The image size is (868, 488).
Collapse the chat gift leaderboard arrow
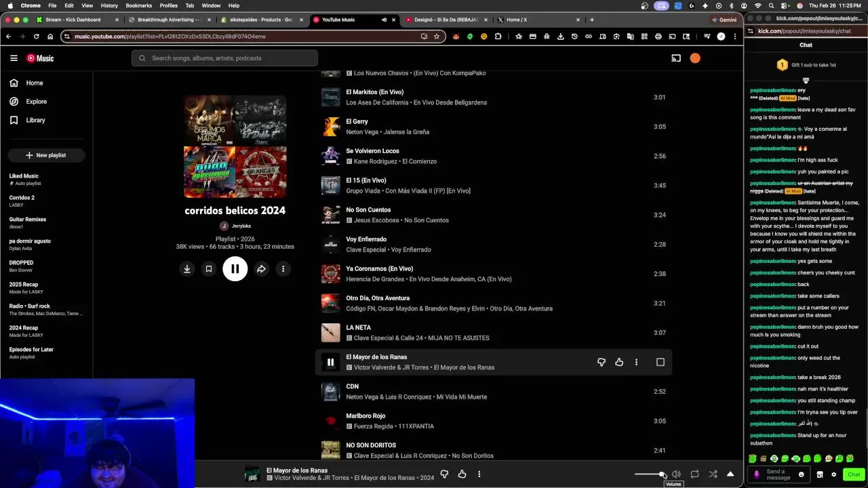pyautogui.click(x=806, y=81)
